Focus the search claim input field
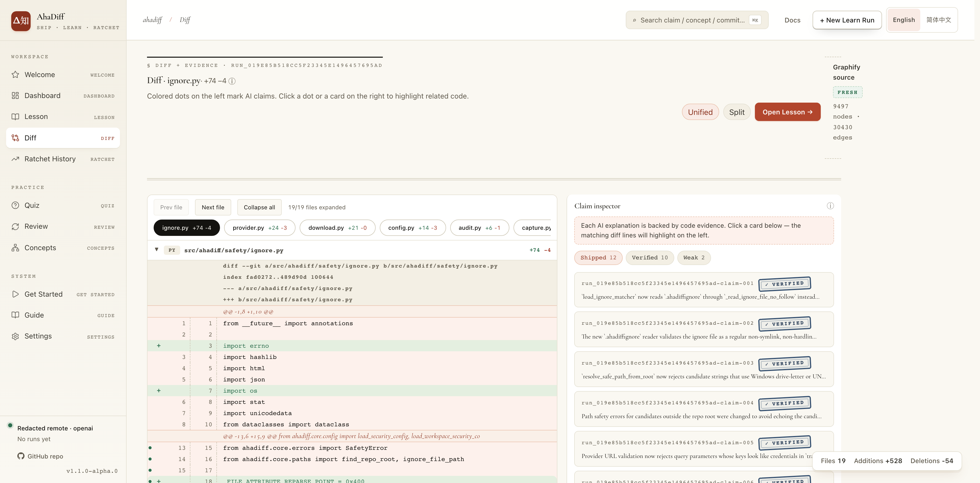 click(x=696, y=20)
